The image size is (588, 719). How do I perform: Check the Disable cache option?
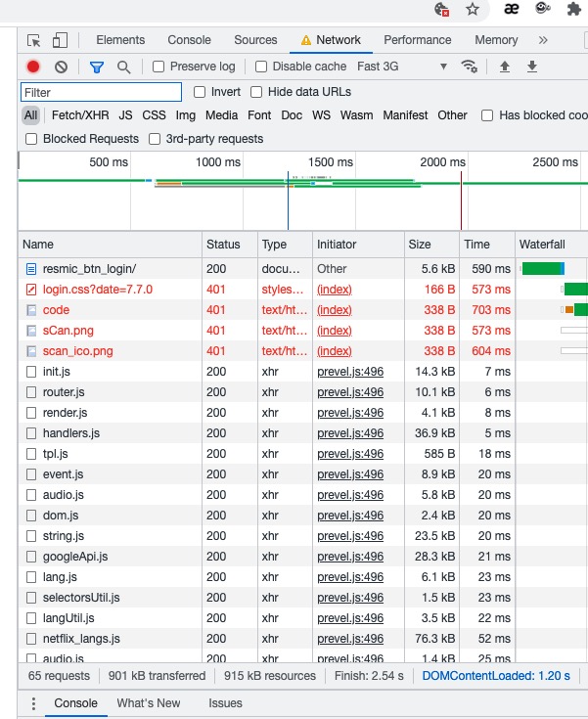pyautogui.click(x=261, y=67)
